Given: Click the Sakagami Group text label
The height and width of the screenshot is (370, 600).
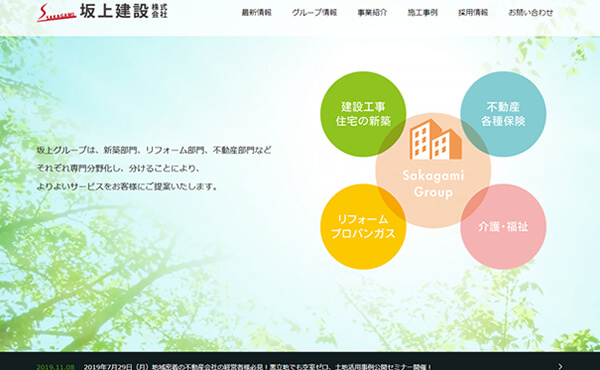Looking at the screenshot, I should [x=433, y=184].
